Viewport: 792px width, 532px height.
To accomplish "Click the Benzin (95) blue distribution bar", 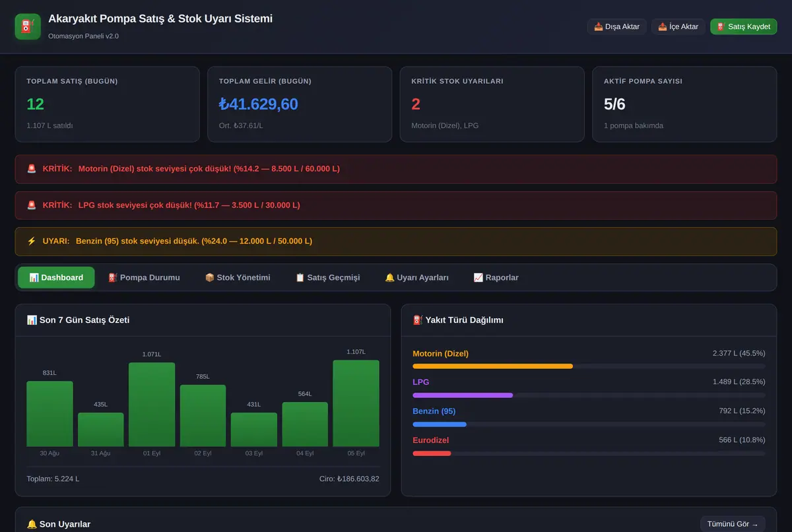I will (440, 424).
